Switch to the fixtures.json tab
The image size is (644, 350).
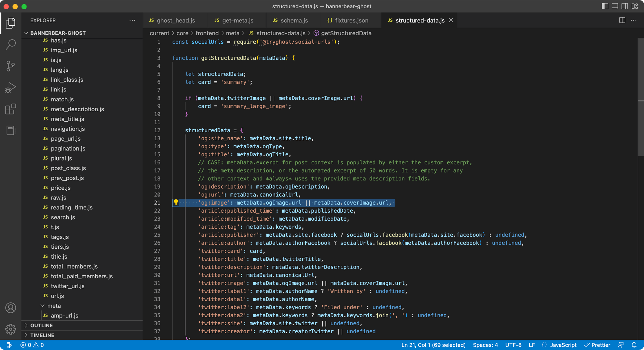(x=351, y=20)
